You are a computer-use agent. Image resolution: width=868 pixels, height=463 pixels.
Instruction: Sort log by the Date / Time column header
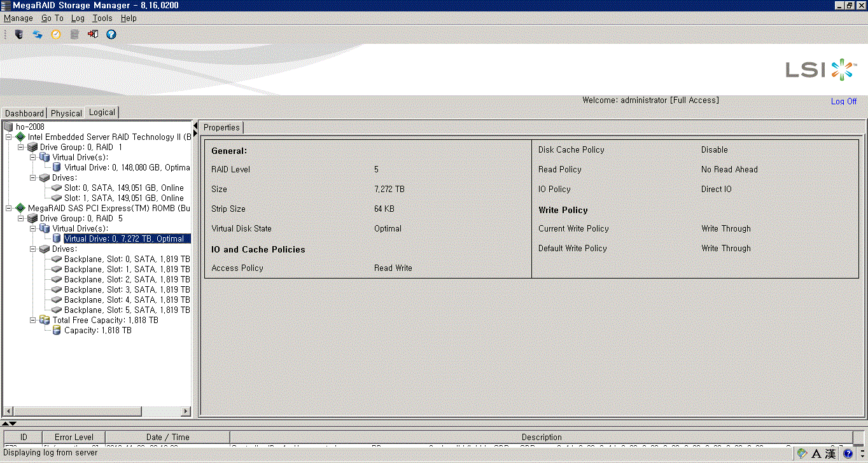pos(168,437)
